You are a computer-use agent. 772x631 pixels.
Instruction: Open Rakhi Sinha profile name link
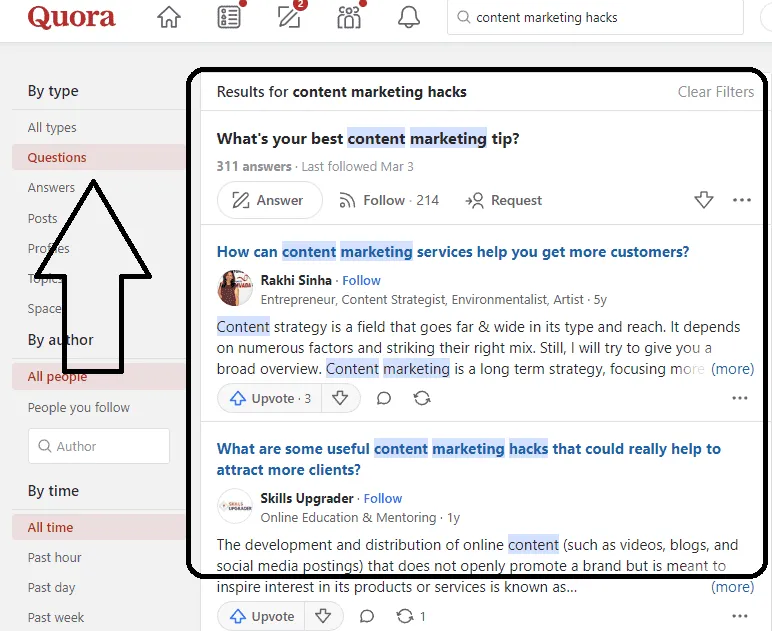[x=296, y=281]
